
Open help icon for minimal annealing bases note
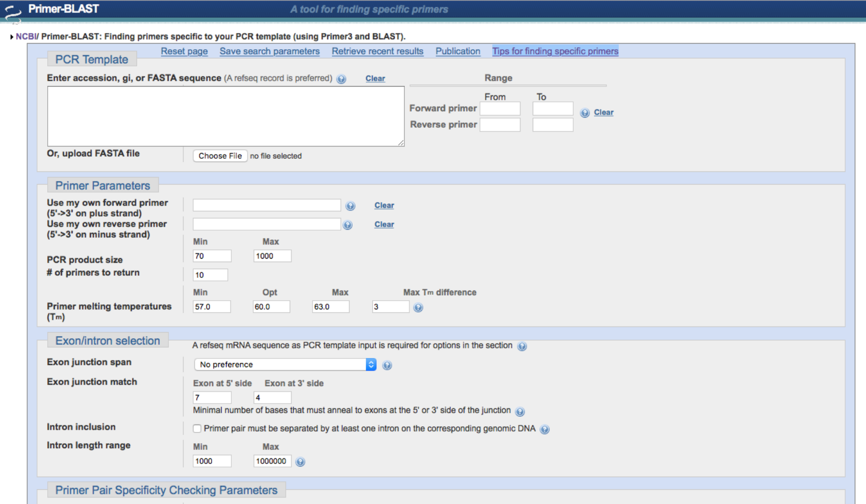(x=520, y=411)
